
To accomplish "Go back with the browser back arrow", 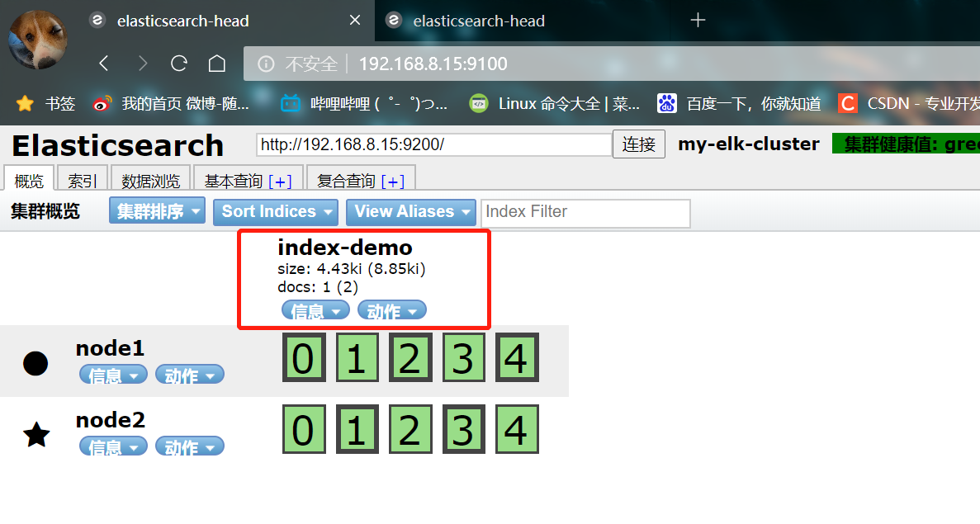I will [x=104, y=63].
